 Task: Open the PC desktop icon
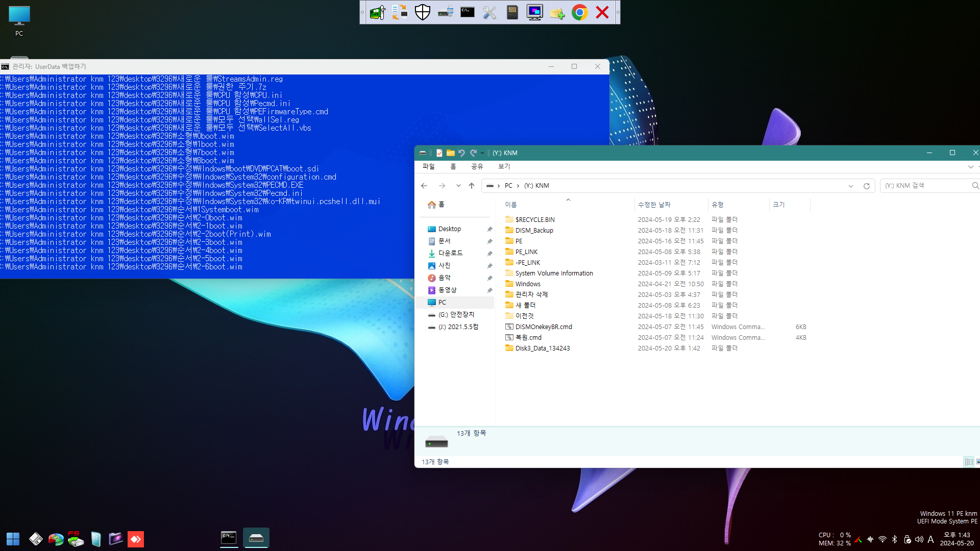point(19,21)
